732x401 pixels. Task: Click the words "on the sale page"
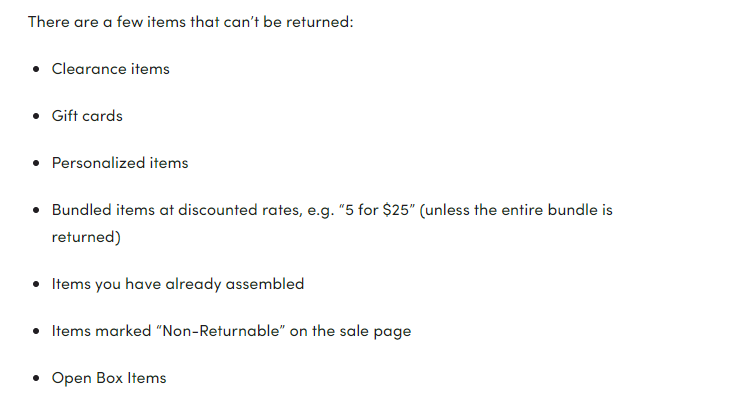coord(350,331)
